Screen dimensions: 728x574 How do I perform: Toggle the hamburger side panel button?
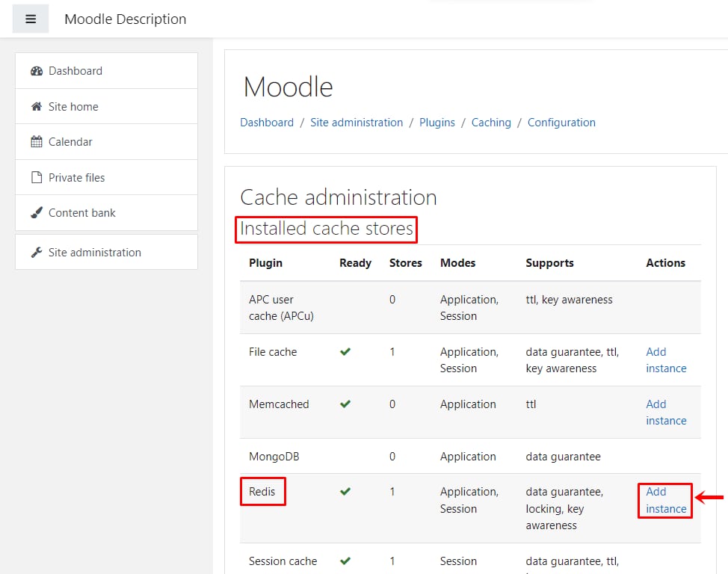coord(30,19)
